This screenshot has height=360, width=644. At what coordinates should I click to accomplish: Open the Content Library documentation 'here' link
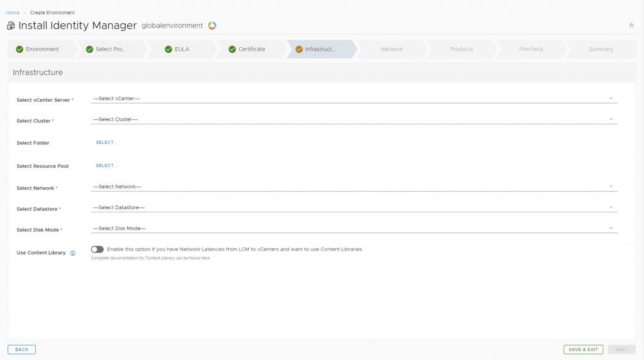(x=205, y=258)
